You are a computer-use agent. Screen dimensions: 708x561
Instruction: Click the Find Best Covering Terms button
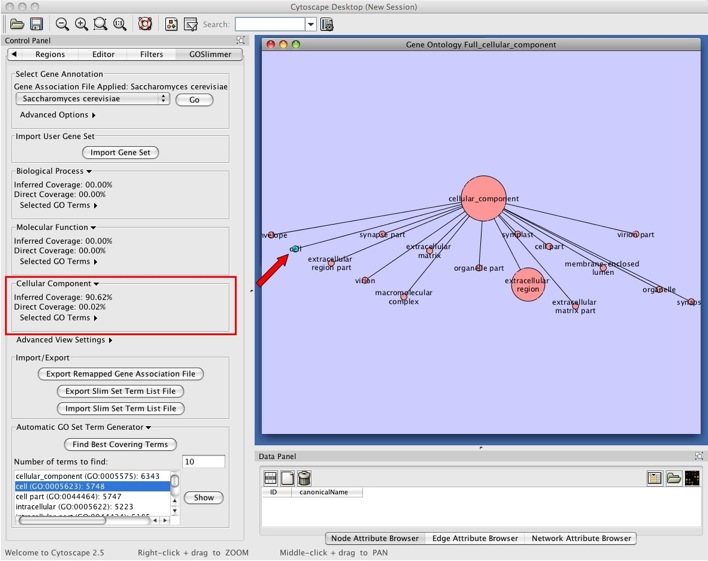pyautogui.click(x=121, y=444)
